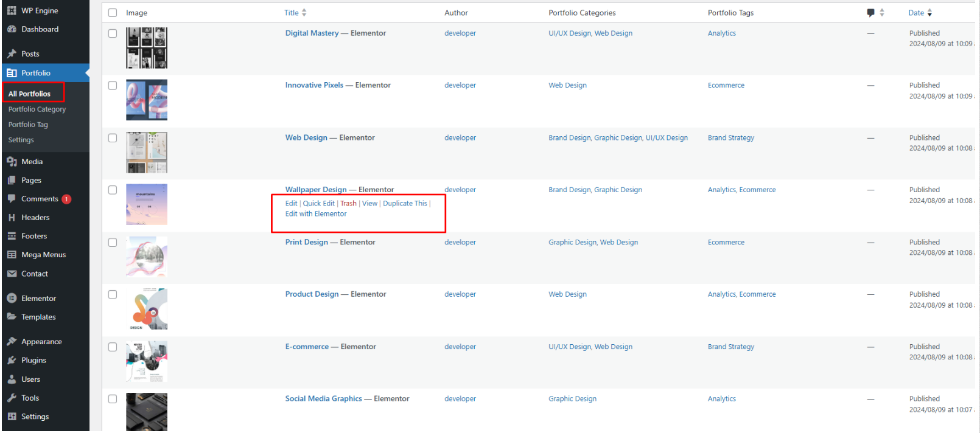Open the Innovative Pixels thumbnail image
This screenshot has height=433, width=980.
(147, 100)
